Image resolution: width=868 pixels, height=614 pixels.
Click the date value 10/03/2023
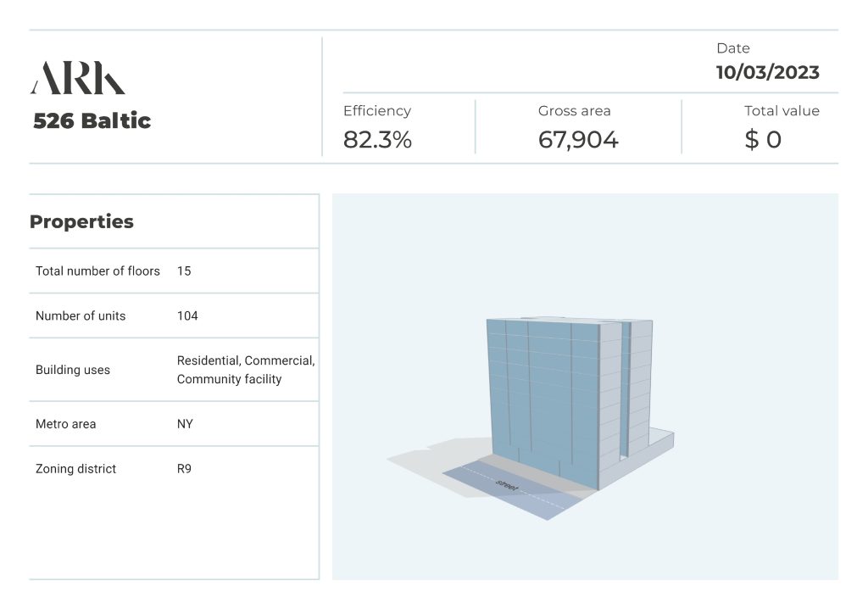(767, 72)
